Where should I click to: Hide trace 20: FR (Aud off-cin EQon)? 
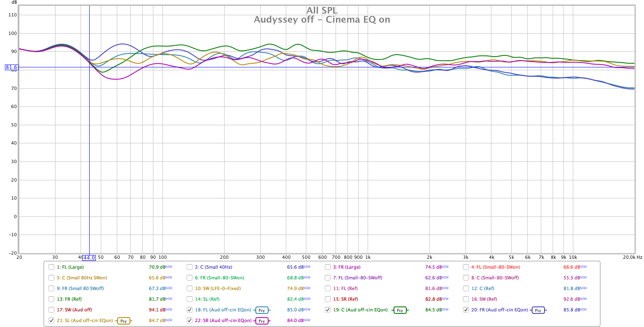pos(466,310)
